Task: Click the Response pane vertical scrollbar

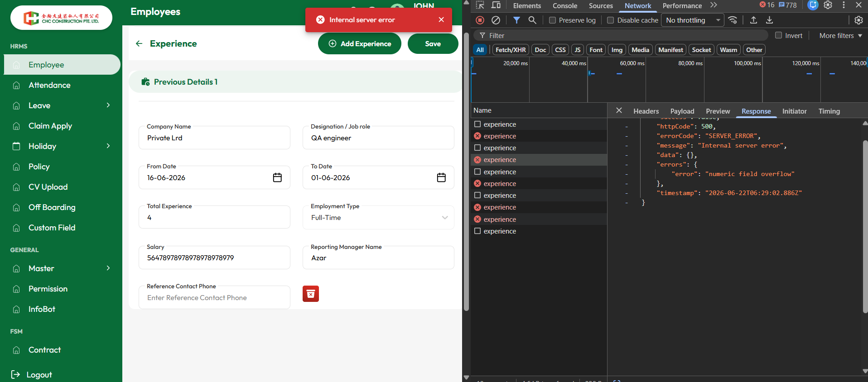Action: [x=865, y=226]
